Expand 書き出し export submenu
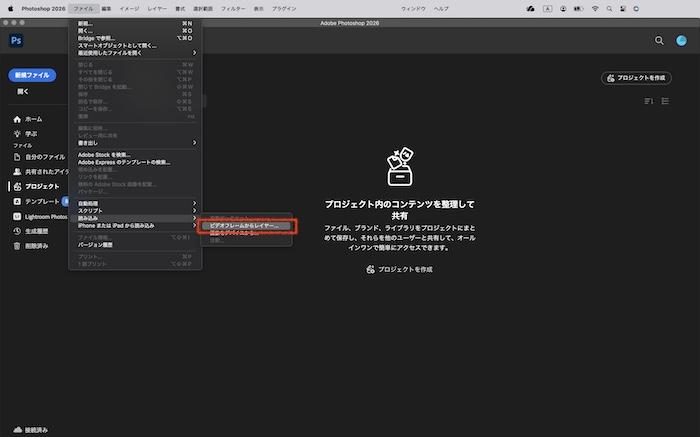Screen dimensions: 700x437 coord(135,143)
